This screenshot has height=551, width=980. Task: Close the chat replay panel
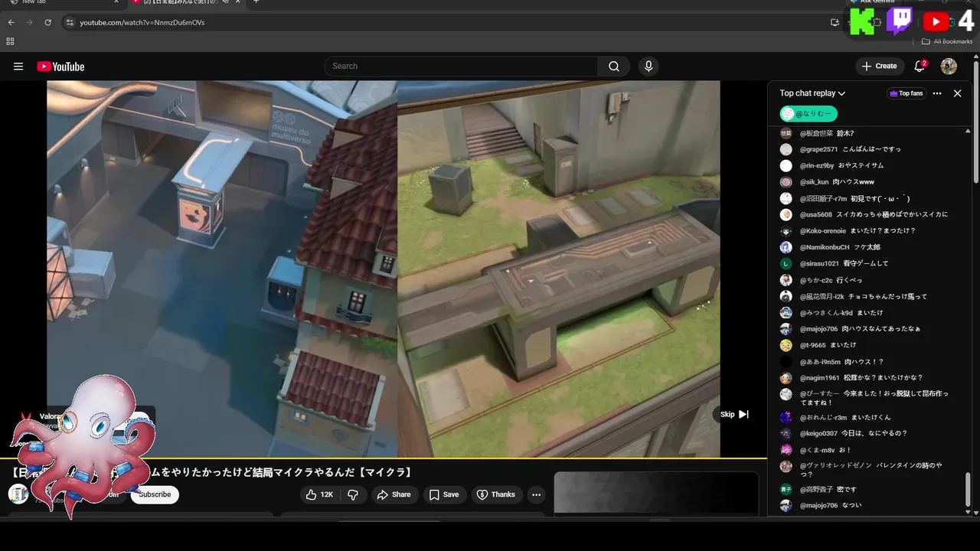957,93
